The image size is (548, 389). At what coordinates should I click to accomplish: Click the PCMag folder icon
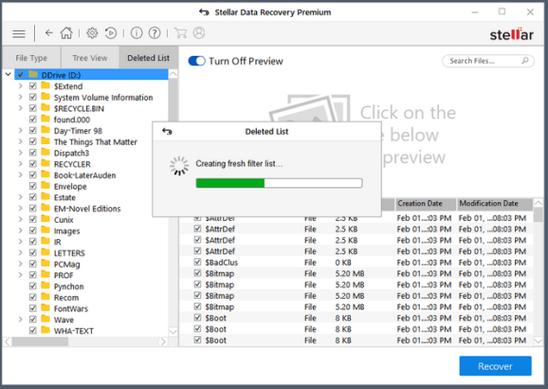click(x=45, y=264)
